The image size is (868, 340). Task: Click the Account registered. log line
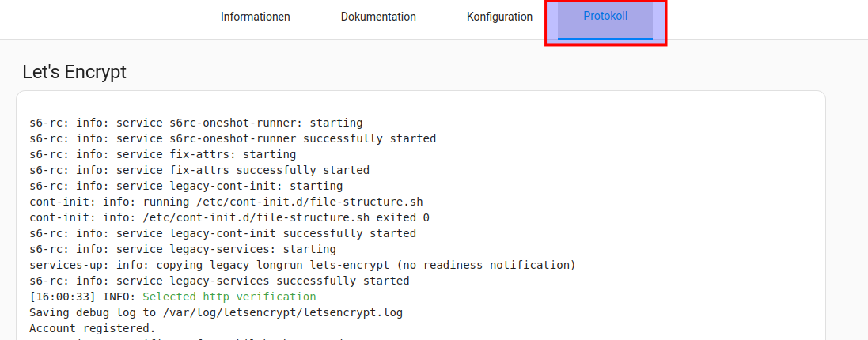tap(93, 328)
